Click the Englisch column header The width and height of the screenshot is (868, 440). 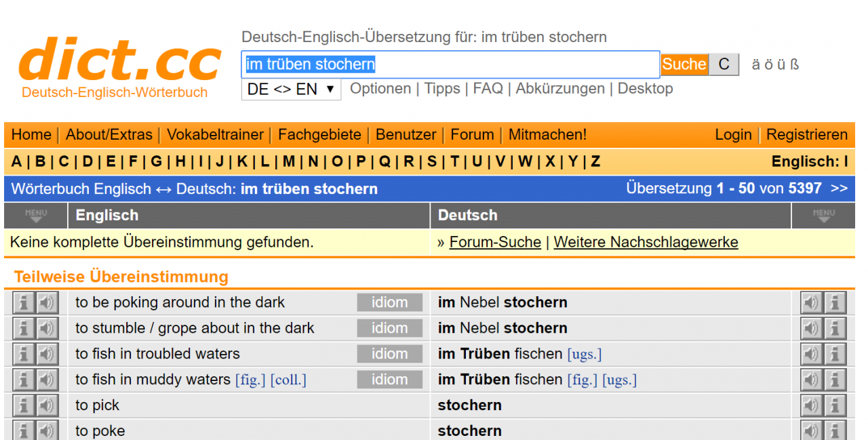point(106,216)
